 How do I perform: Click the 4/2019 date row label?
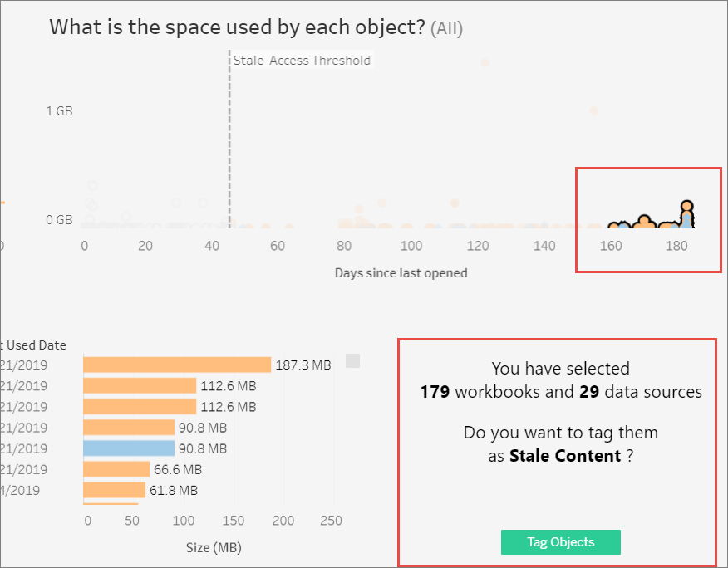(21, 491)
